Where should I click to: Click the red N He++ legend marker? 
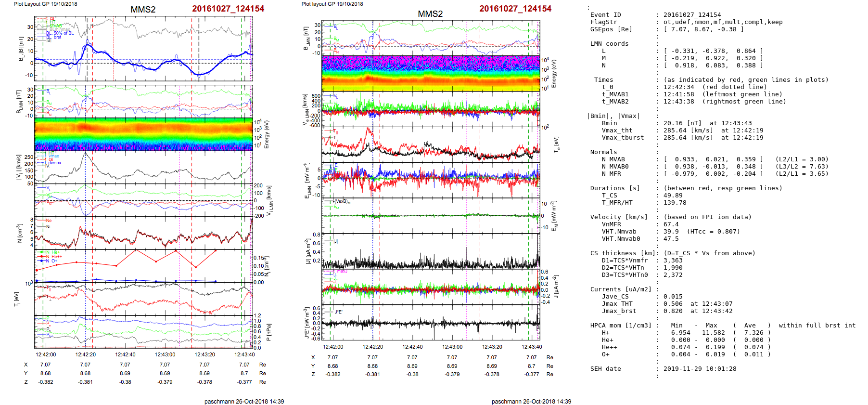click(42, 257)
